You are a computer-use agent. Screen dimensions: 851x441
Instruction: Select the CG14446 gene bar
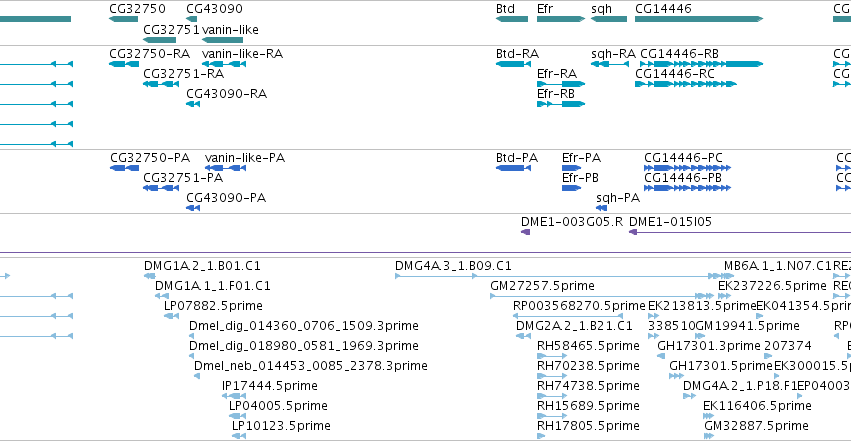click(x=699, y=19)
